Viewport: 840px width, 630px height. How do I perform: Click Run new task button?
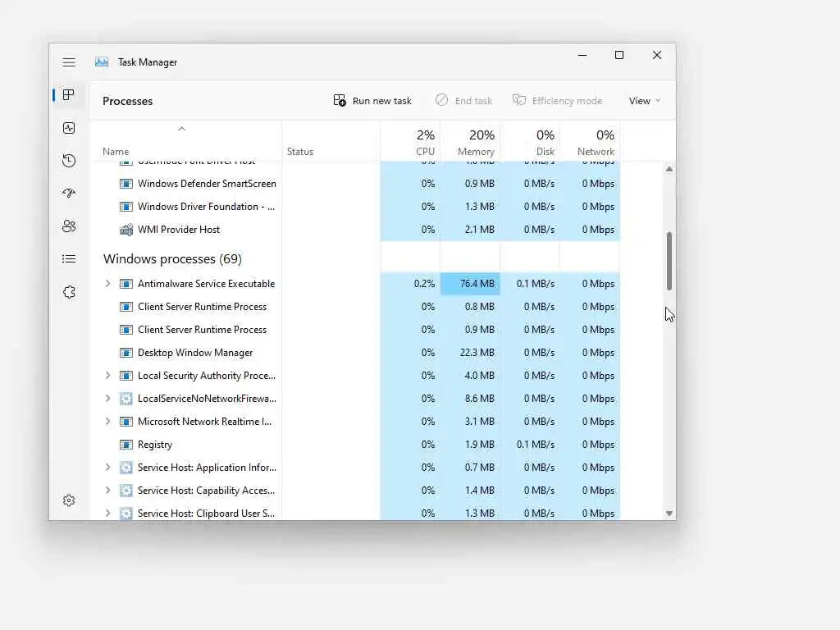coord(372,101)
